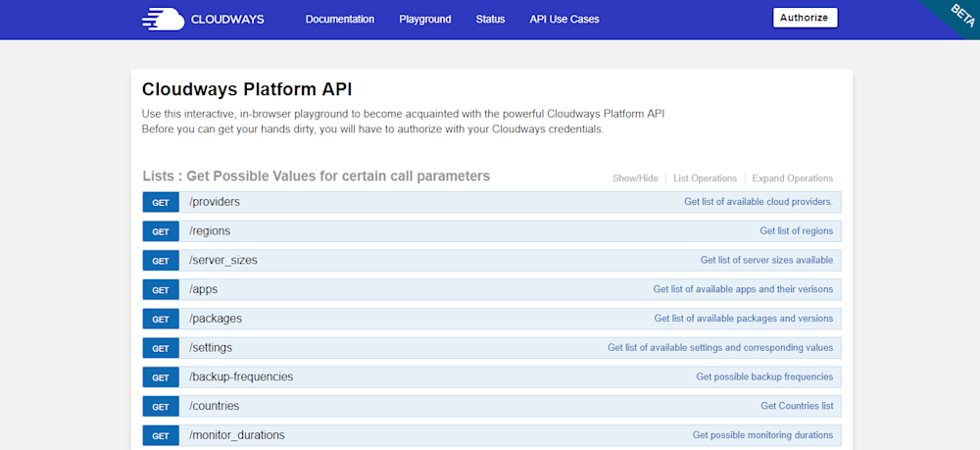
Task: Click 'Get list of regions' description
Action: click(796, 231)
